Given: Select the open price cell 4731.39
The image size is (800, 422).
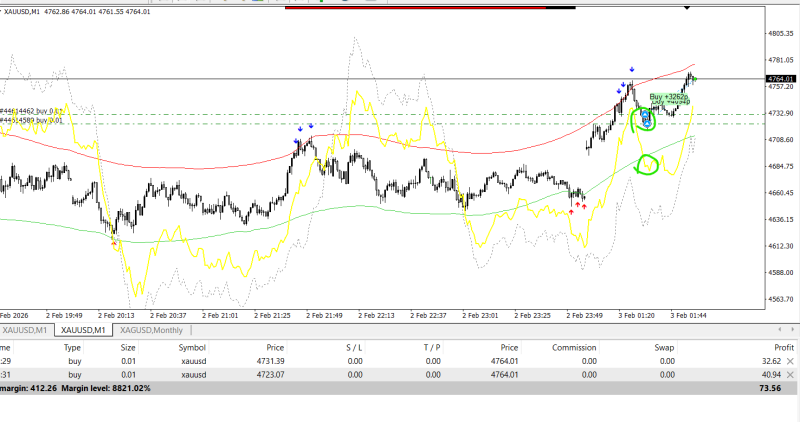Looking at the screenshot, I should (270, 361).
